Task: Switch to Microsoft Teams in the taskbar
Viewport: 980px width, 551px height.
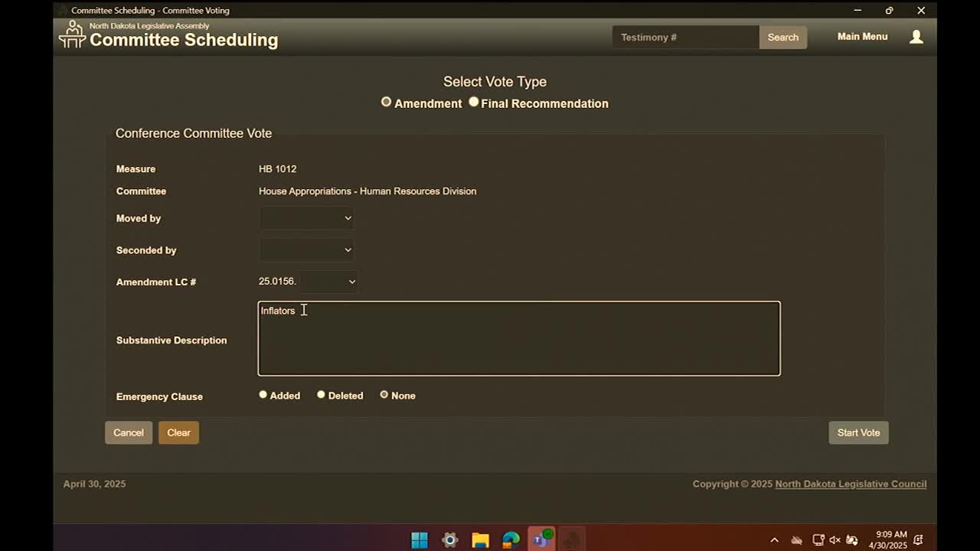Action: (541, 540)
